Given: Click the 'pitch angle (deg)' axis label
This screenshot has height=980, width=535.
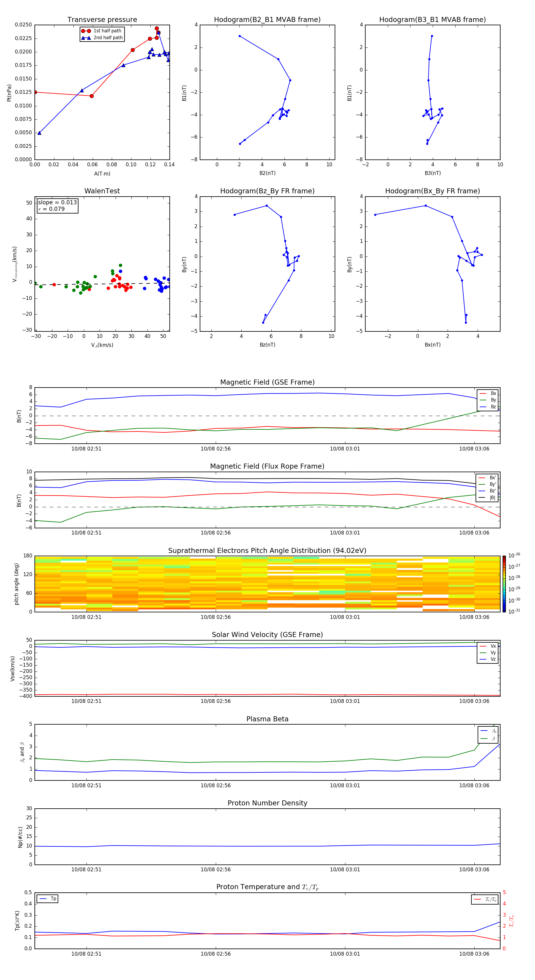Looking at the screenshot, I should coord(16,584).
